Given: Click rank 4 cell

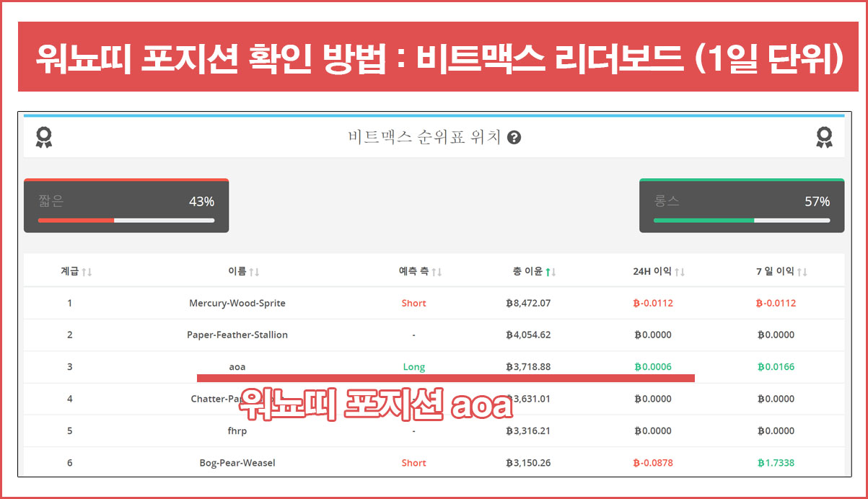Looking at the screenshot, I should 70,399.
